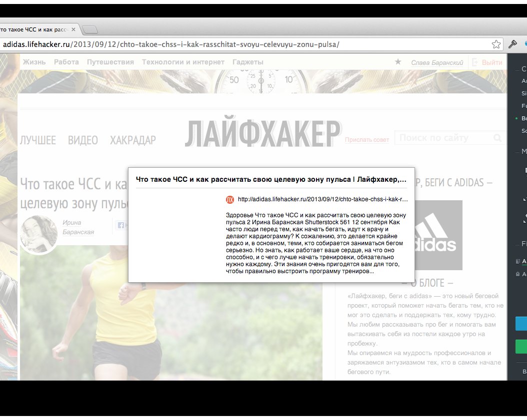Click the article heading 'Что такое ЧСС'
This screenshot has width=527, height=420.
pyautogui.click(x=74, y=193)
